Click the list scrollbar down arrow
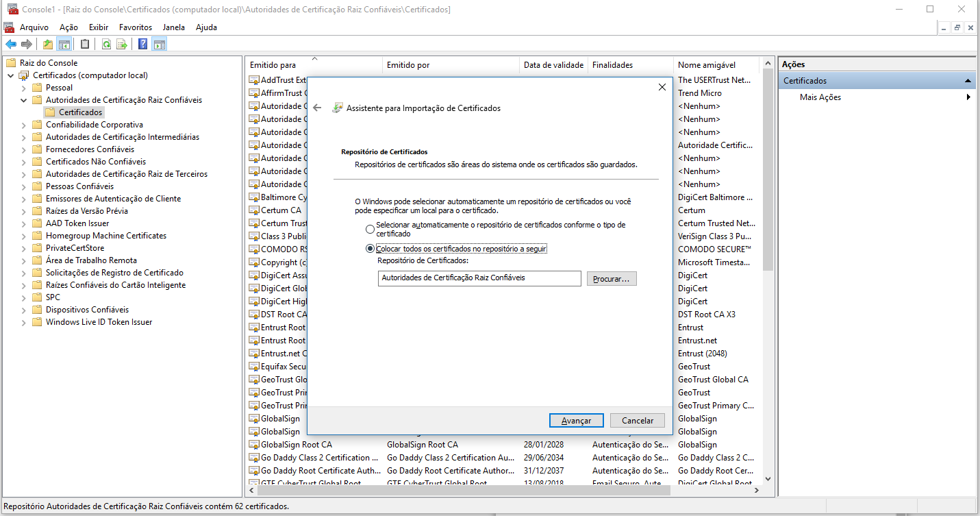 click(768, 480)
